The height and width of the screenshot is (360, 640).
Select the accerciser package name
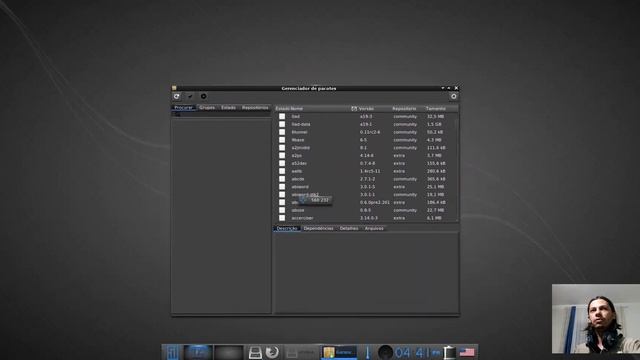302,218
